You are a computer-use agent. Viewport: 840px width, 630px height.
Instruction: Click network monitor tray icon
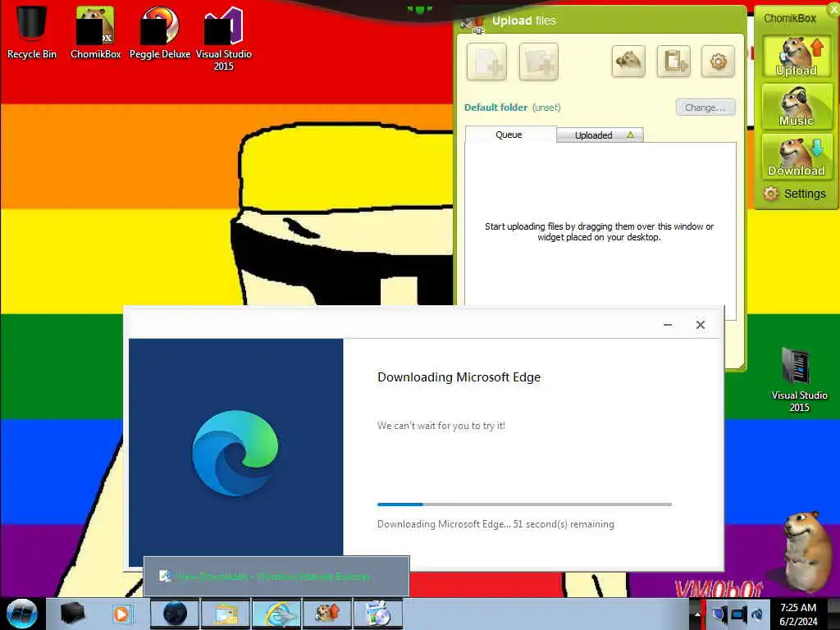(x=738, y=614)
